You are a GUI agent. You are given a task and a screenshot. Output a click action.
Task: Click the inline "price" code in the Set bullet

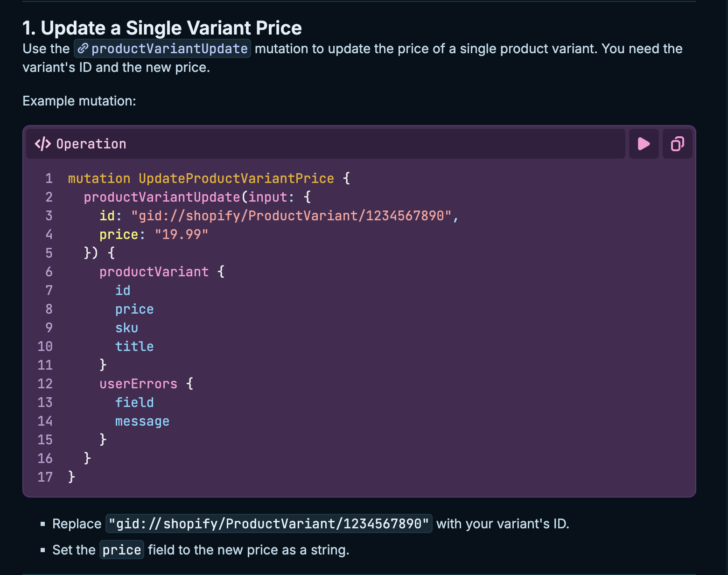[122, 550]
